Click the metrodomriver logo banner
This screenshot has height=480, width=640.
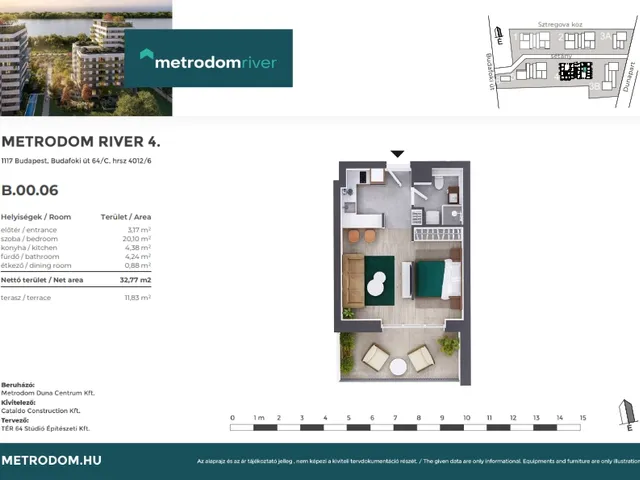209,58
